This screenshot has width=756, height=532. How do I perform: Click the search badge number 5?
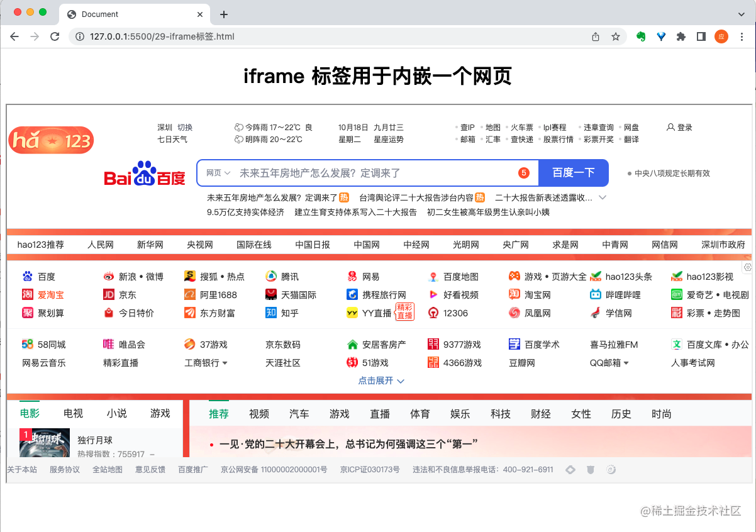(524, 173)
